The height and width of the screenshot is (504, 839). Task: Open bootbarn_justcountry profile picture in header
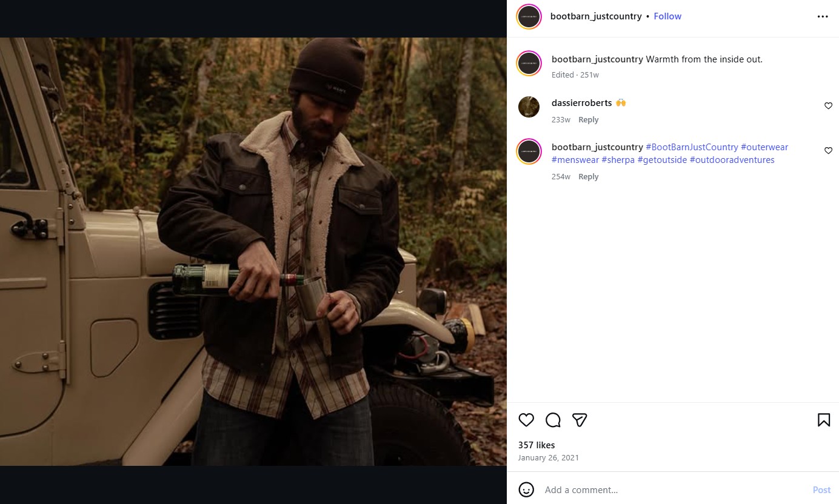click(529, 16)
